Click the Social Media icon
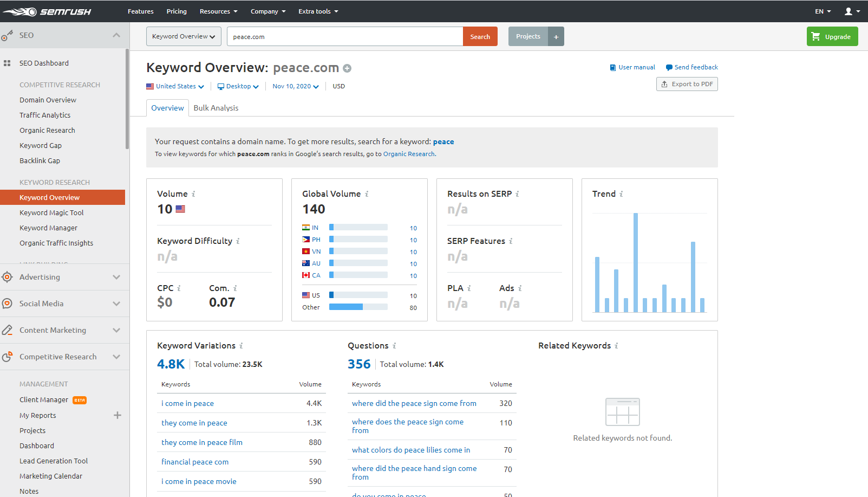868x497 pixels. [x=7, y=304]
